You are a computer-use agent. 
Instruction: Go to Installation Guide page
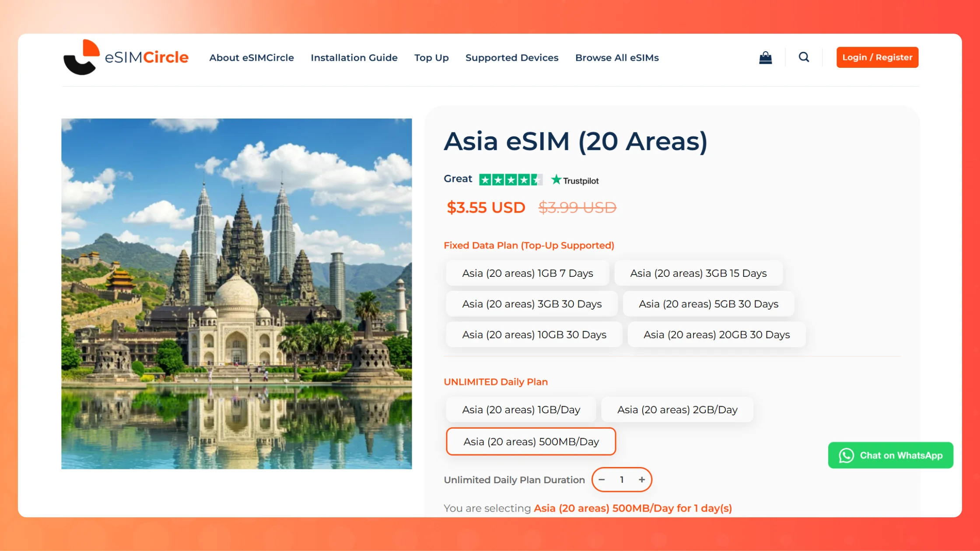click(354, 58)
